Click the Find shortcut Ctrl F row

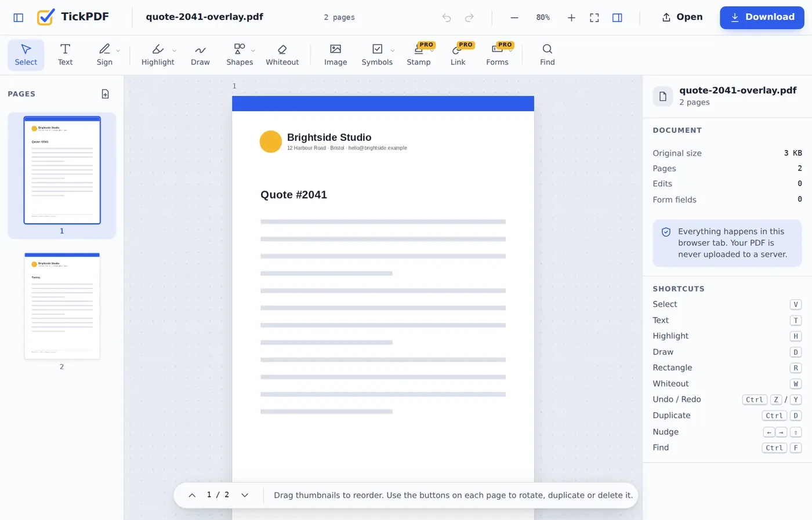pyautogui.click(x=727, y=448)
